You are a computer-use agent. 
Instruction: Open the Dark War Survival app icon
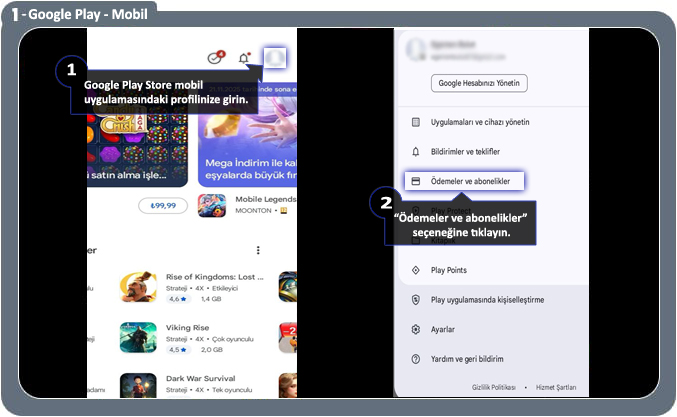(137, 387)
